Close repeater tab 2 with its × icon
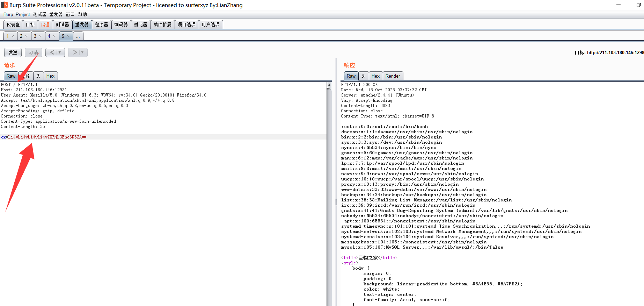Viewport: 644px width, 306px height. pos(26,36)
